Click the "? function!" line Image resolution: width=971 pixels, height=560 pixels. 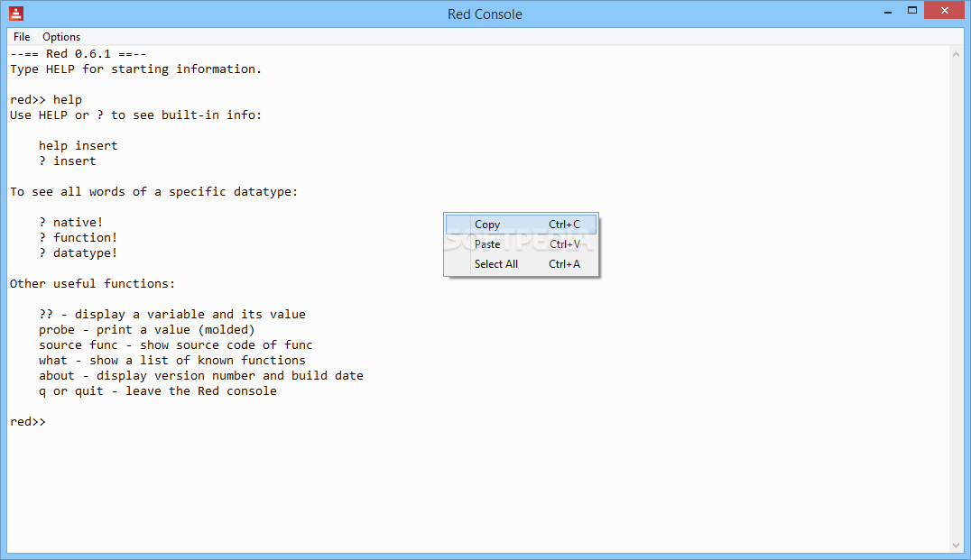[78, 237]
